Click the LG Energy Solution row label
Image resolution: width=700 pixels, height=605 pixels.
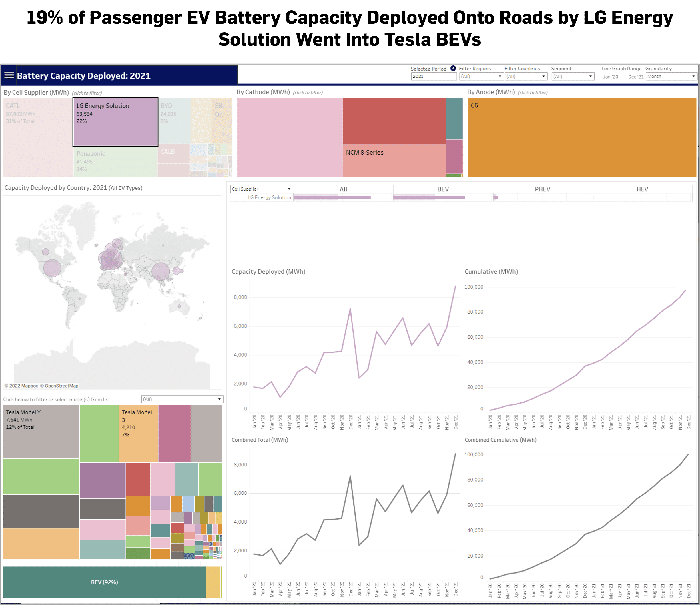tap(269, 197)
